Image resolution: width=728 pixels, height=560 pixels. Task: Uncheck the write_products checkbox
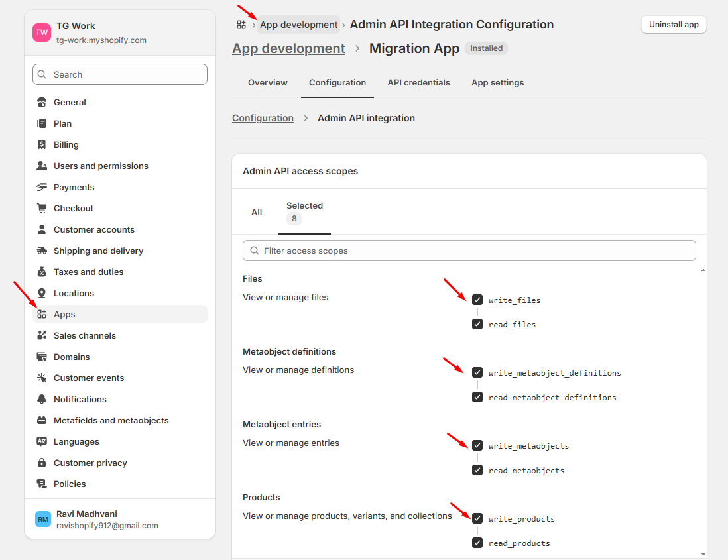coord(477,518)
